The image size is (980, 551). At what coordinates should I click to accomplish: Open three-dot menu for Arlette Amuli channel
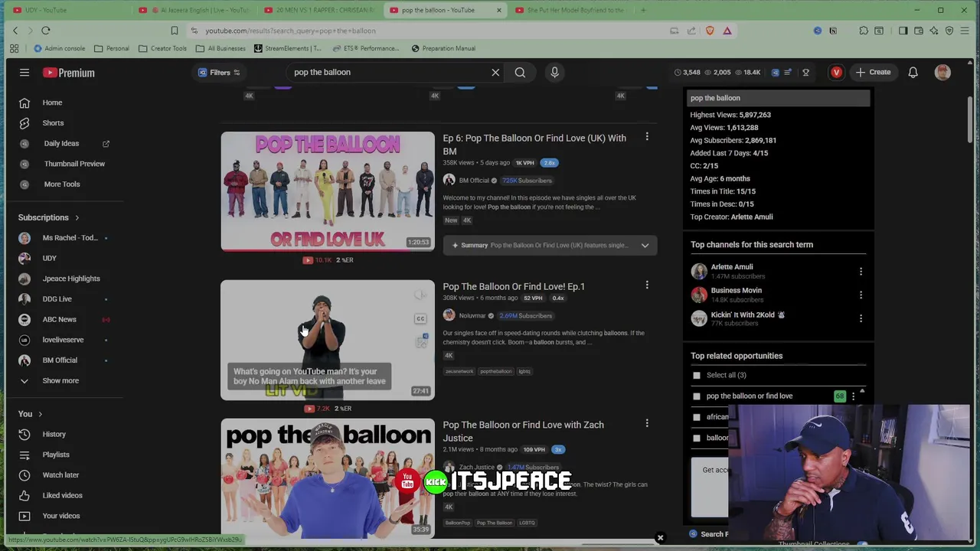[861, 272]
